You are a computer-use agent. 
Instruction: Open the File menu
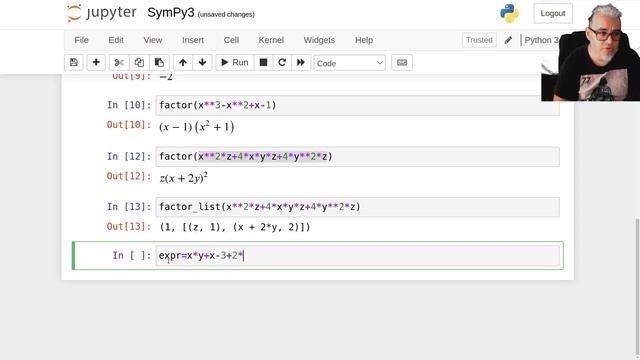(x=81, y=40)
